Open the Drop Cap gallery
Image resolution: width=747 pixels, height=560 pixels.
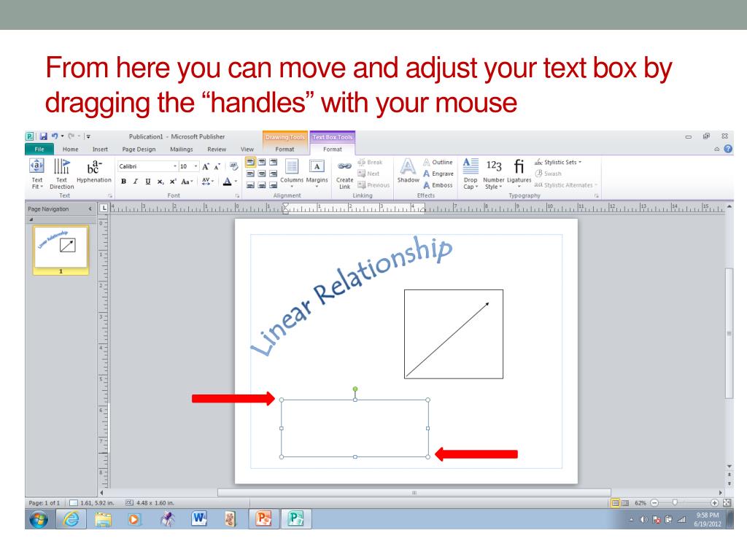point(471,174)
